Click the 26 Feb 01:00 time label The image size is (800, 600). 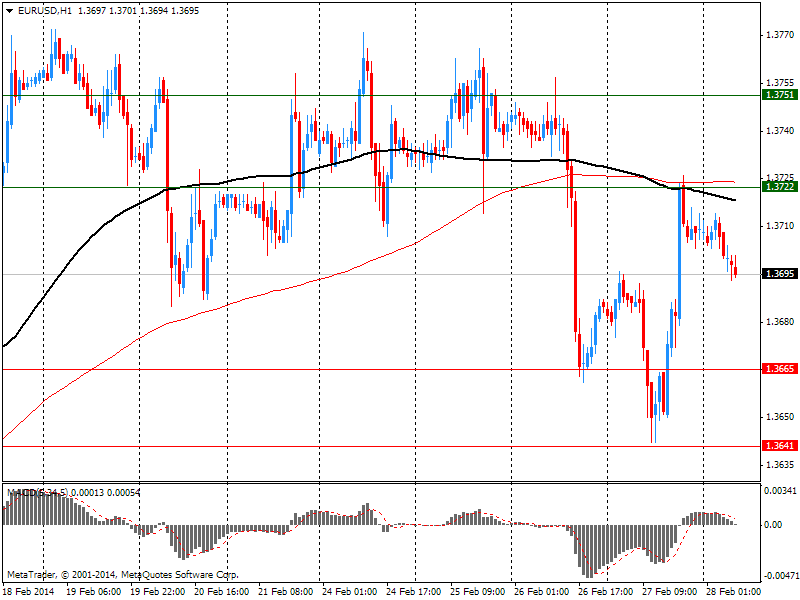pos(542,592)
